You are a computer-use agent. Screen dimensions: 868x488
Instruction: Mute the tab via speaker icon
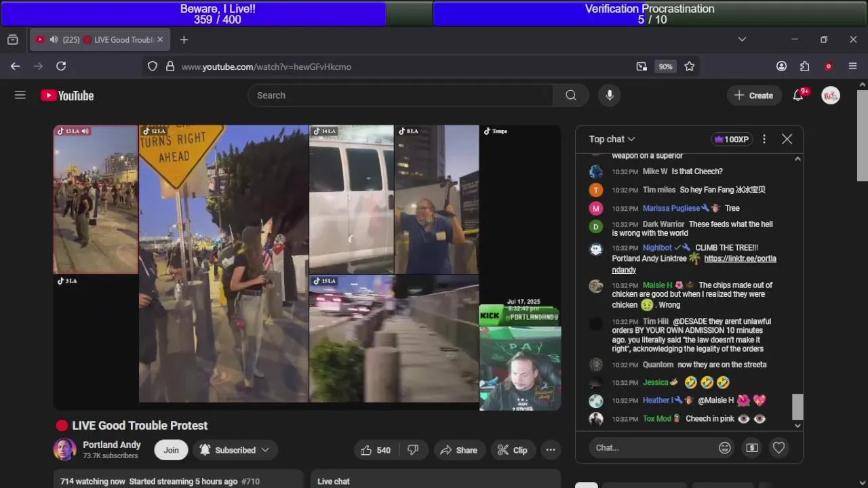point(54,40)
